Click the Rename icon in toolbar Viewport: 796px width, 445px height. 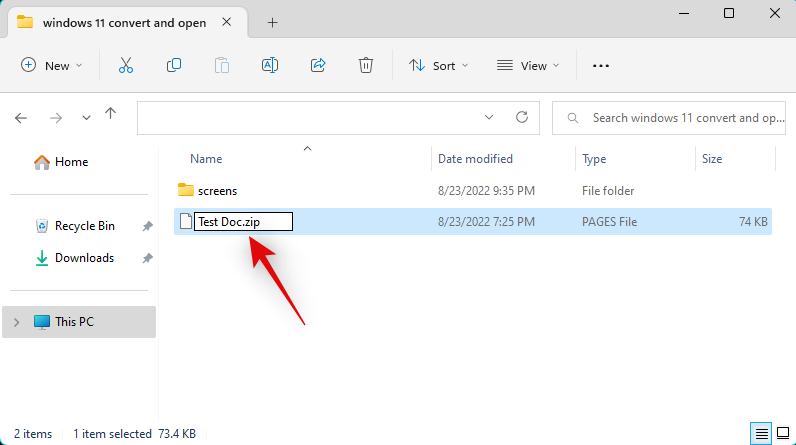(x=269, y=65)
